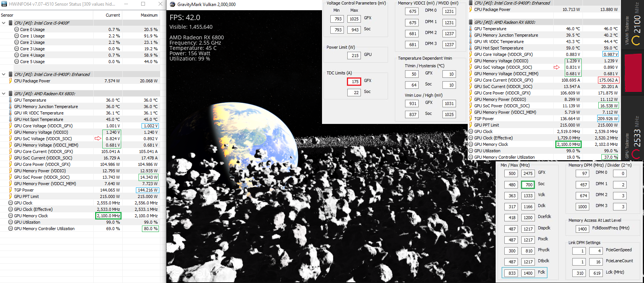
Task: Click the DPM 1 divider field showing 2
Action: coord(619,185)
